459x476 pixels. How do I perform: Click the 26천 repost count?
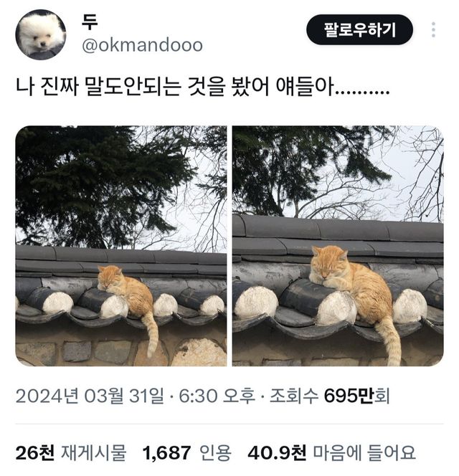pos(35,452)
